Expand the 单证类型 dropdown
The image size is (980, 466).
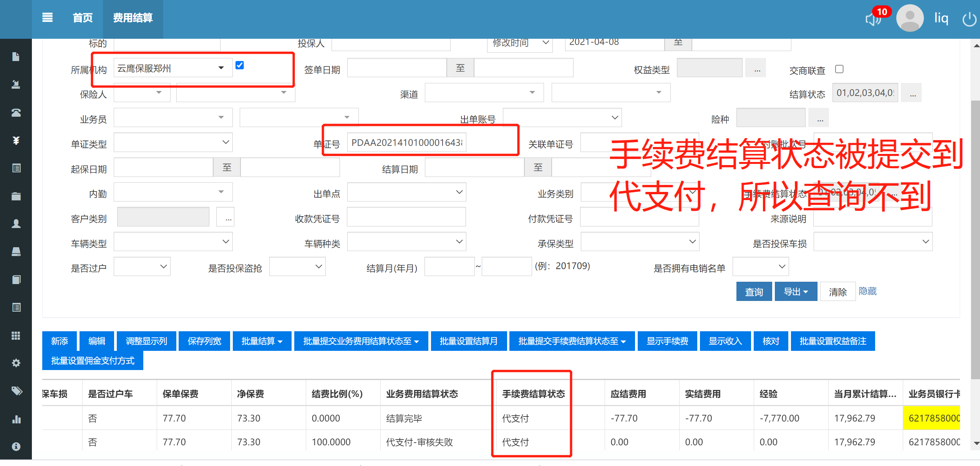(x=173, y=142)
